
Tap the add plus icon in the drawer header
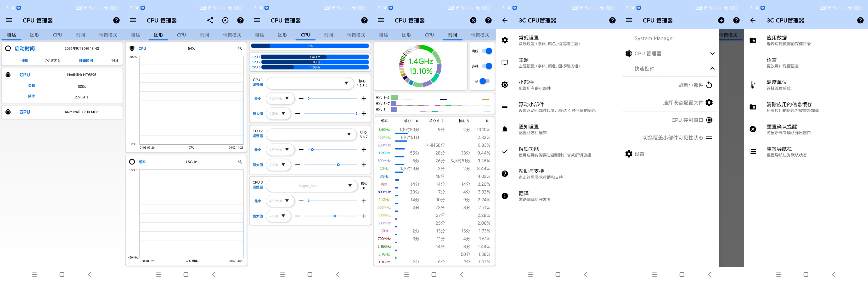pos(721,21)
